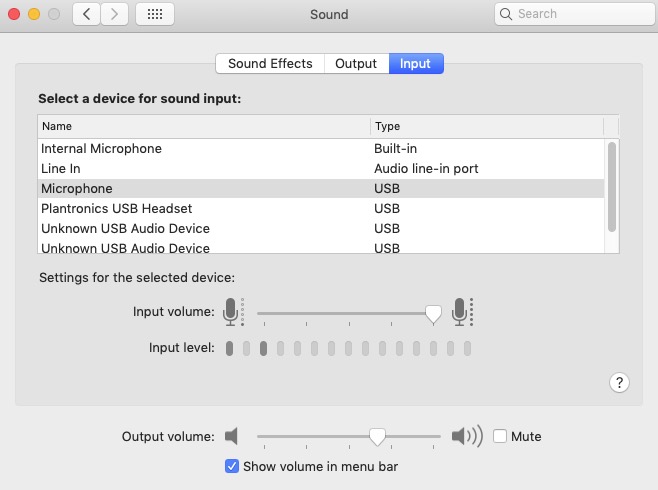Click the Output volume slider knob
The image size is (658, 490).
(x=377, y=437)
